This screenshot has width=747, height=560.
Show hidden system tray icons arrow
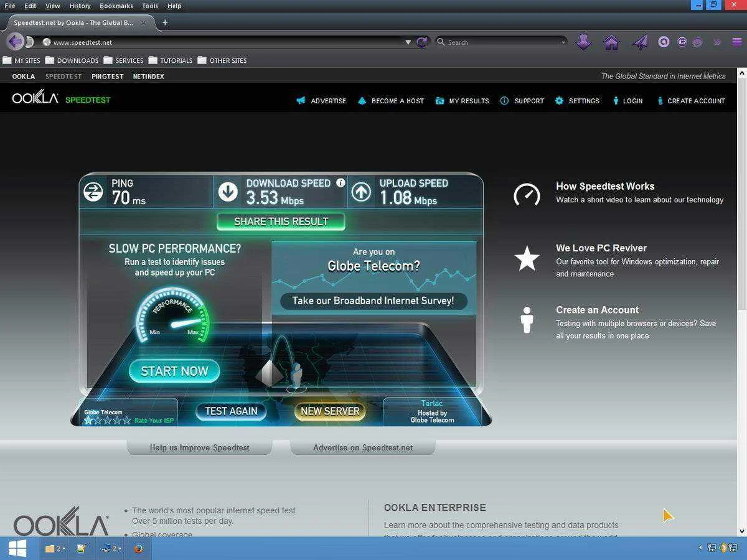click(700, 548)
